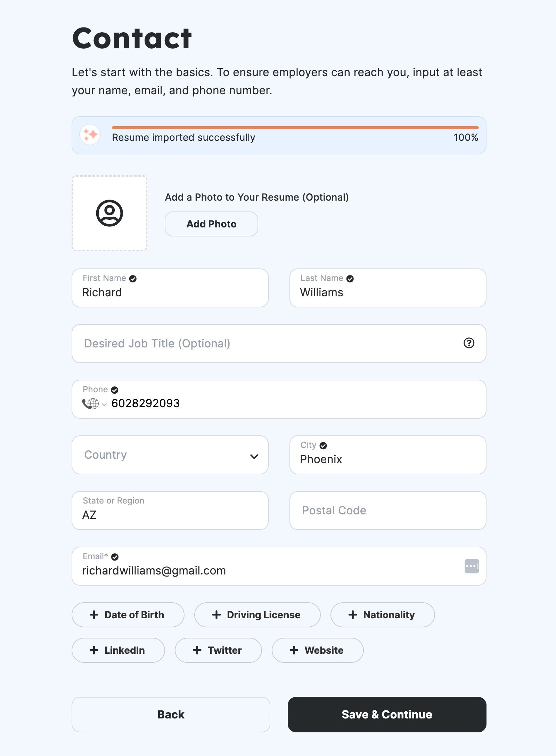The height and width of the screenshot is (756, 556).
Task: Click inside the Postal Code input field
Action: point(387,510)
